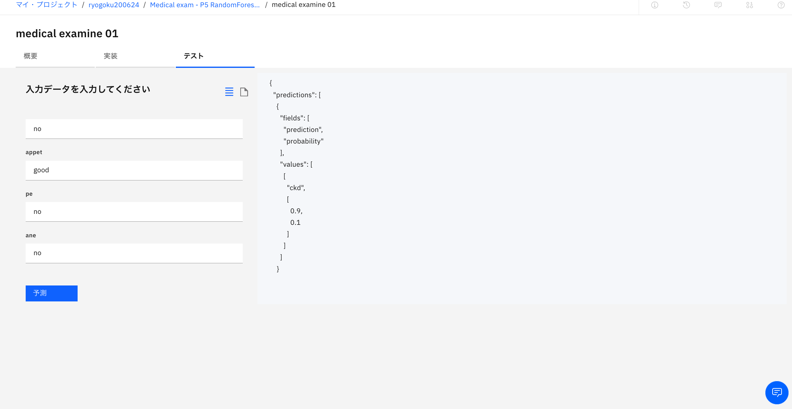Switch to JSON document input view
792x409 pixels.
(x=244, y=92)
